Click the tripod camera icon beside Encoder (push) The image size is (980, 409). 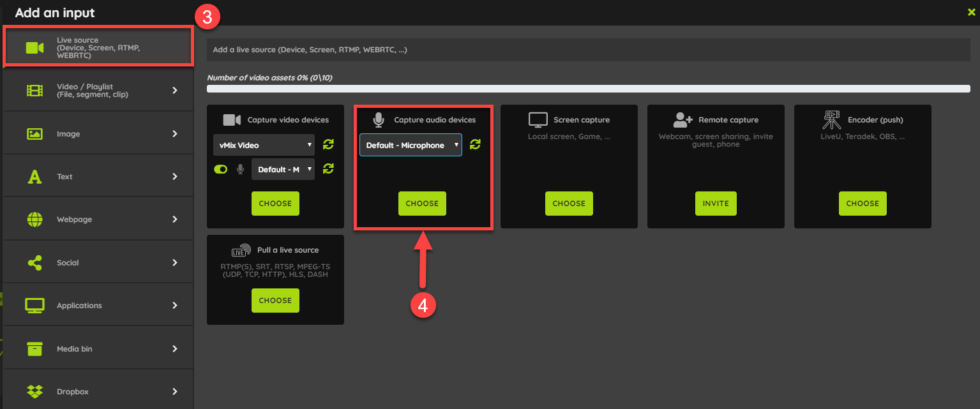831,121
